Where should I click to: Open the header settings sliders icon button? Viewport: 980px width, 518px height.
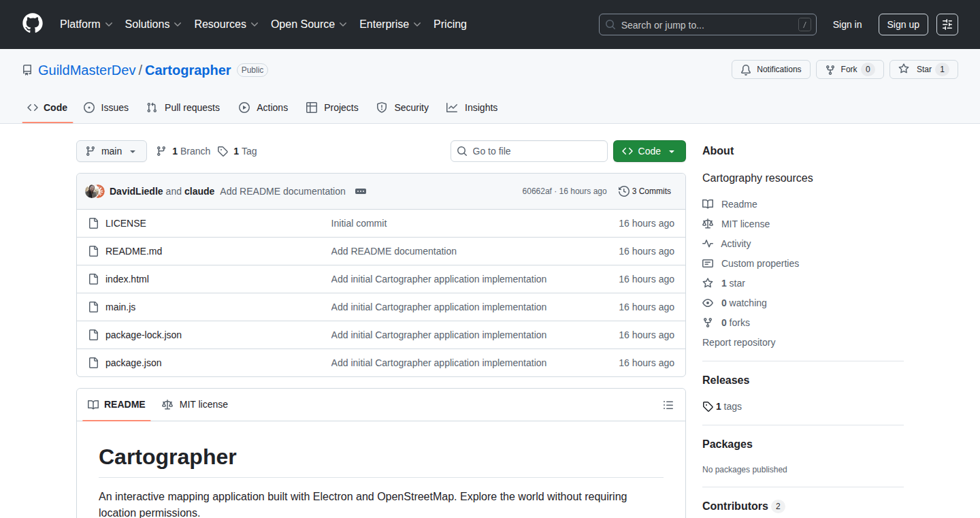click(947, 25)
